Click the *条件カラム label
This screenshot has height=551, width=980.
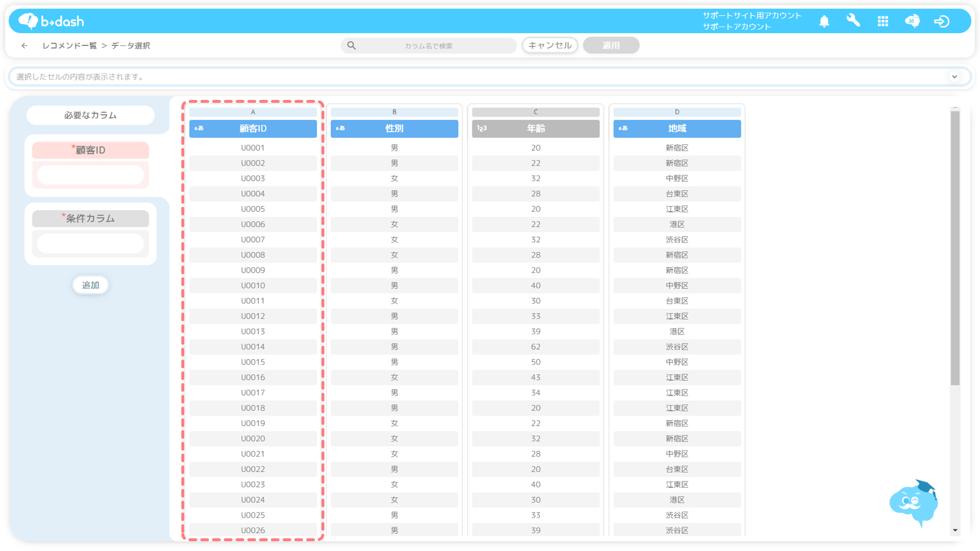[90, 218]
